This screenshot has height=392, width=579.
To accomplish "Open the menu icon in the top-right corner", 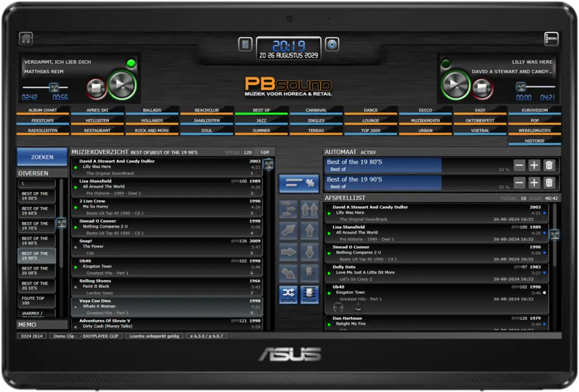I will pos(551,38).
